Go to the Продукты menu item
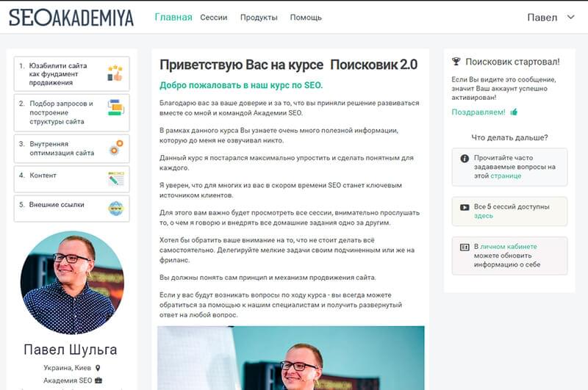This screenshot has height=390, width=588. click(259, 17)
